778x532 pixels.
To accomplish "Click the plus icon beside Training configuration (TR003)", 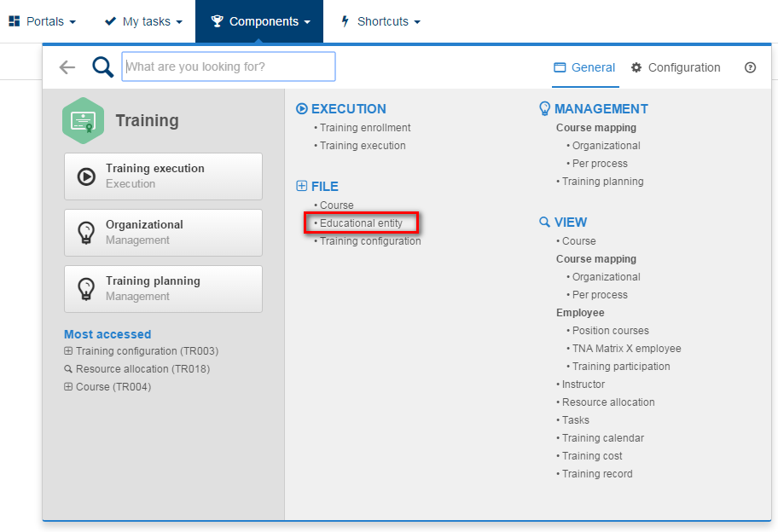I will (x=68, y=351).
